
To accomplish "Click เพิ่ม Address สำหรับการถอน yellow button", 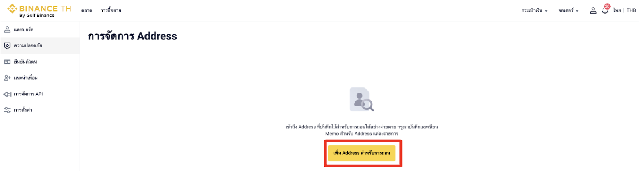I will (362, 153).
